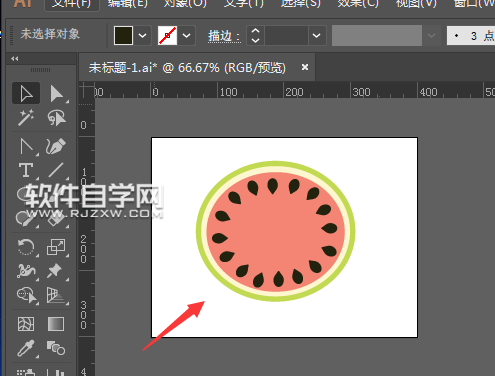
Task: Select the Rotate tool
Action: pos(26,247)
